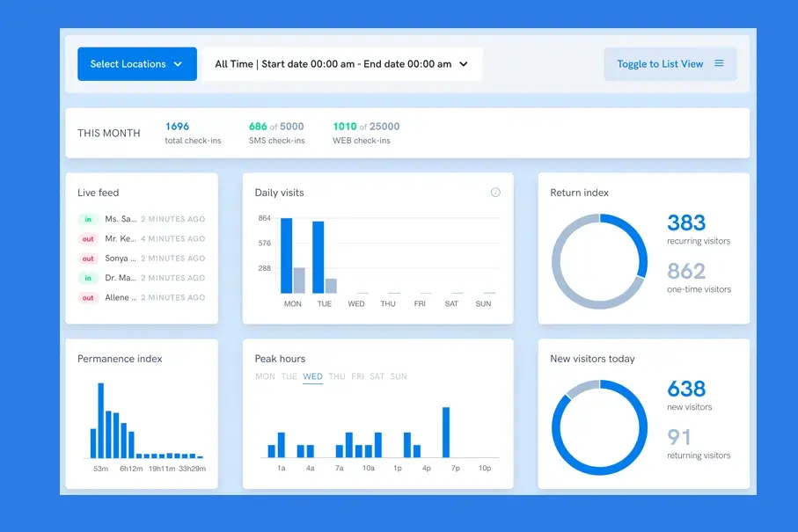Viewport: 798px width, 532px height.
Task: Click the 1696 total check-ins figure
Action: tap(177, 126)
